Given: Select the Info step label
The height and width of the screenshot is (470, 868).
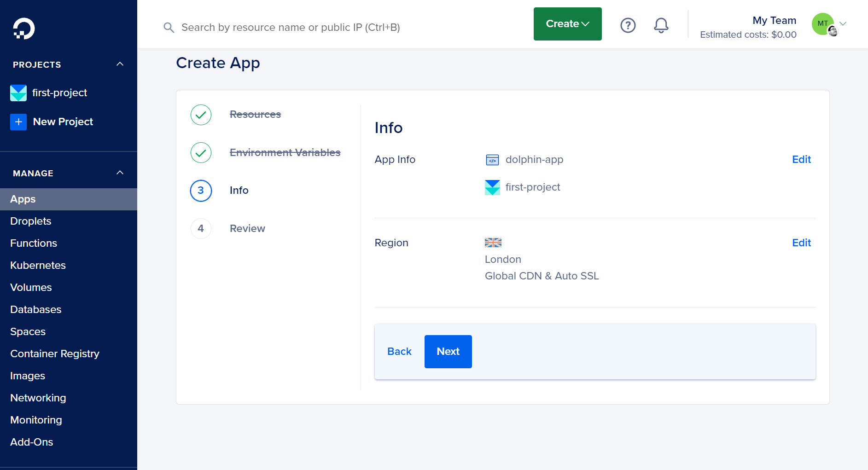Looking at the screenshot, I should coord(239,191).
